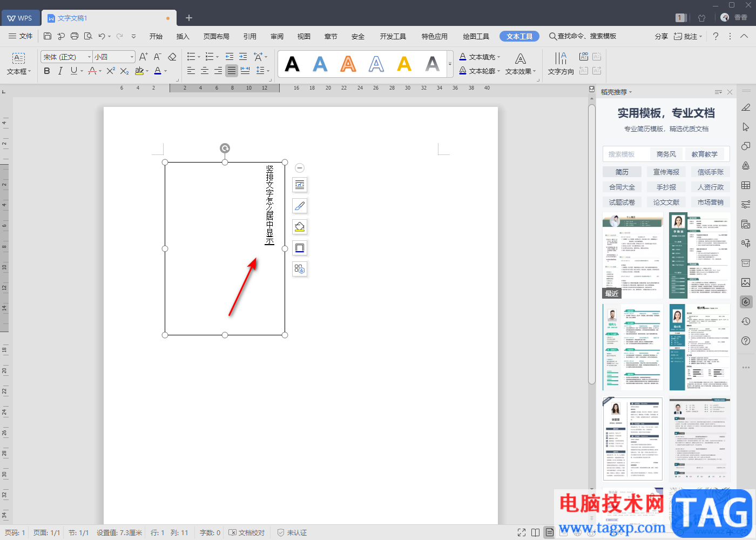Screen dimensions: 756x540
Task: Increase paragraph indent
Action: coord(243,57)
